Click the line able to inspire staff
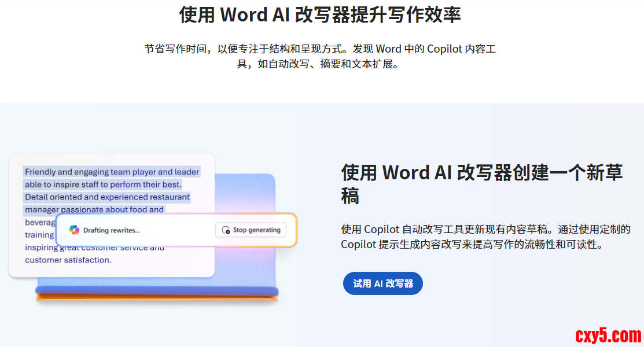 103,184
